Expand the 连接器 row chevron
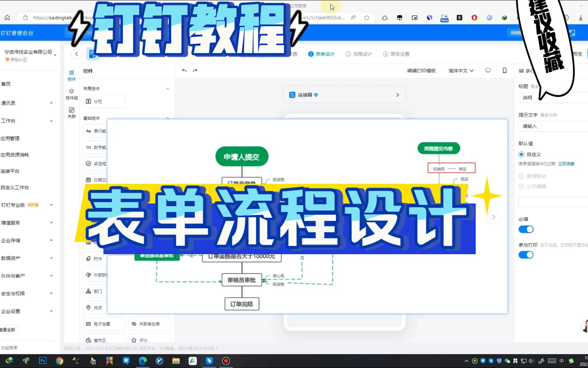The image size is (588, 368). (x=397, y=95)
